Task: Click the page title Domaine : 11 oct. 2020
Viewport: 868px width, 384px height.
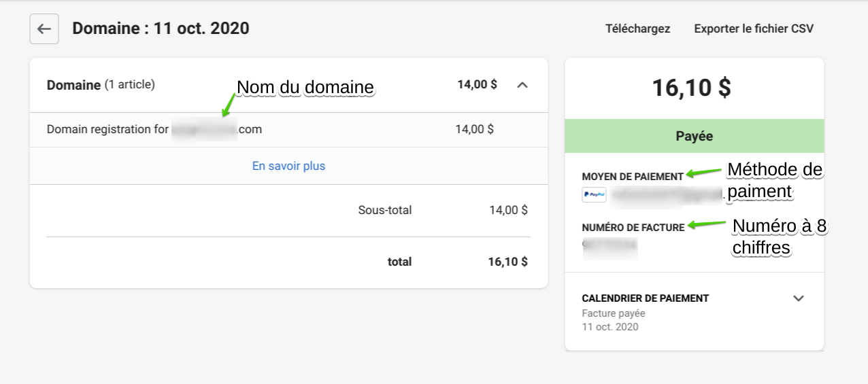Action: (161, 29)
